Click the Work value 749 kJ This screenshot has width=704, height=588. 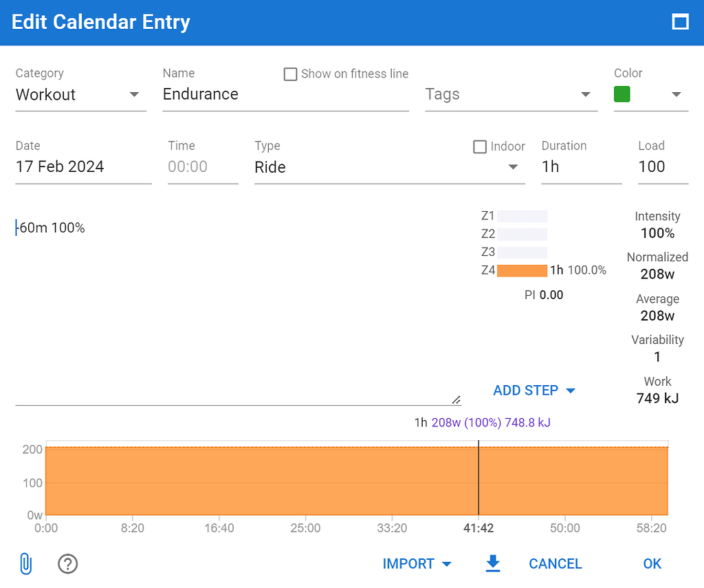click(657, 398)
